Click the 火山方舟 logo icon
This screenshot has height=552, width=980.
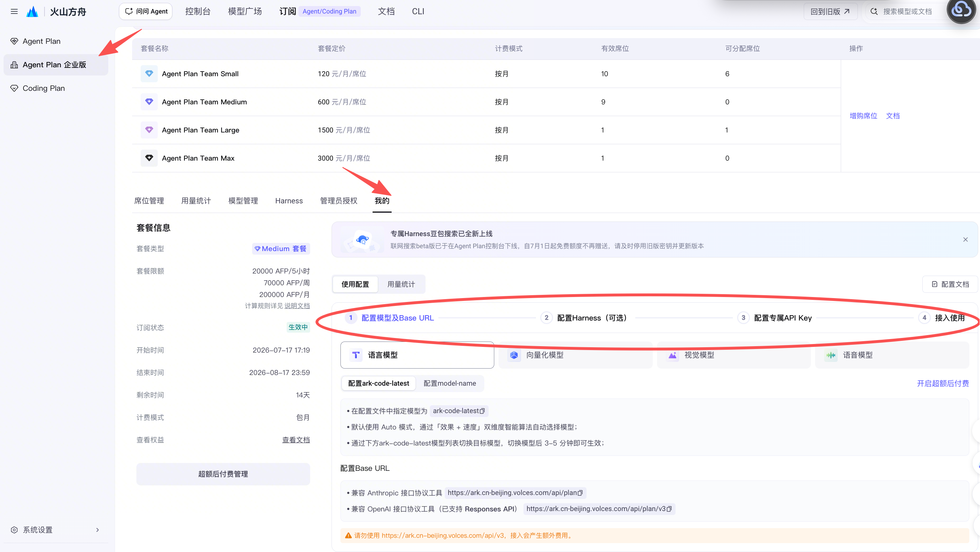(x=32, y=11)
